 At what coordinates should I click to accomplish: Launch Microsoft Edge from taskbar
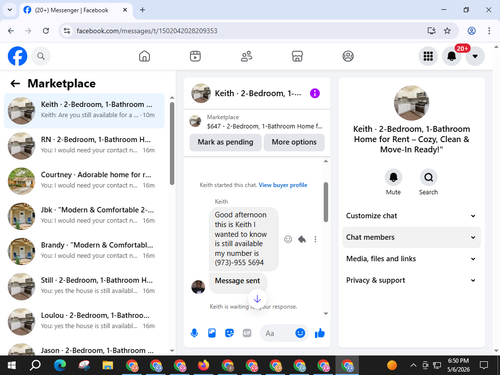[60, 365]
